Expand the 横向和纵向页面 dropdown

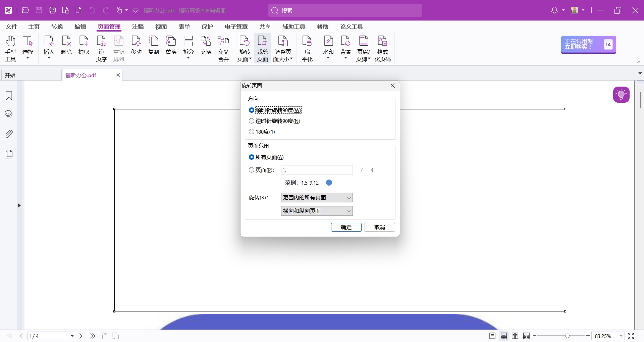[x=317, y=211]
